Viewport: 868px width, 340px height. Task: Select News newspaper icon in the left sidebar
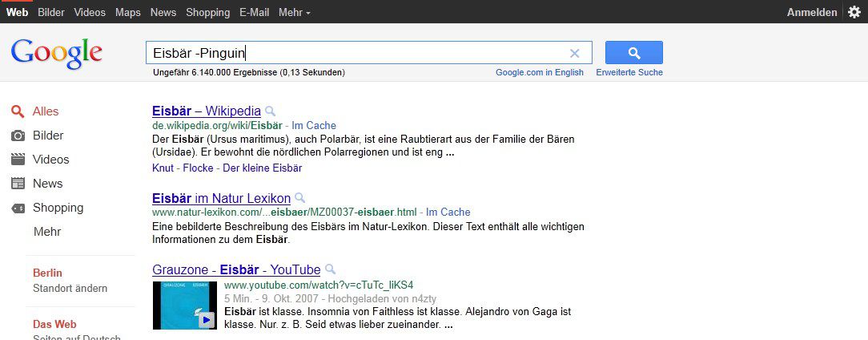tap(18, 183)
